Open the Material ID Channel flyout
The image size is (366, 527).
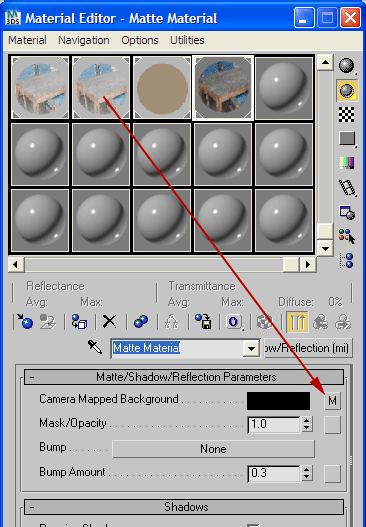coord(234,322)
